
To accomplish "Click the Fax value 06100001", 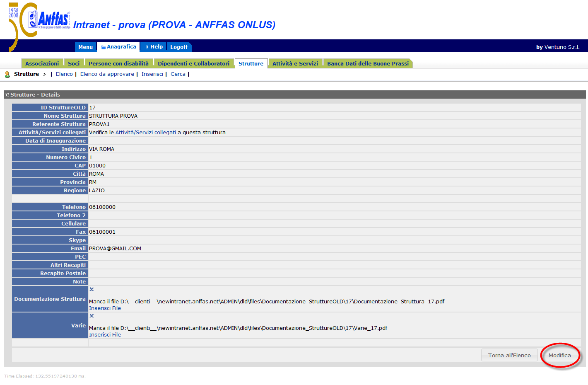I will [102, 232].
